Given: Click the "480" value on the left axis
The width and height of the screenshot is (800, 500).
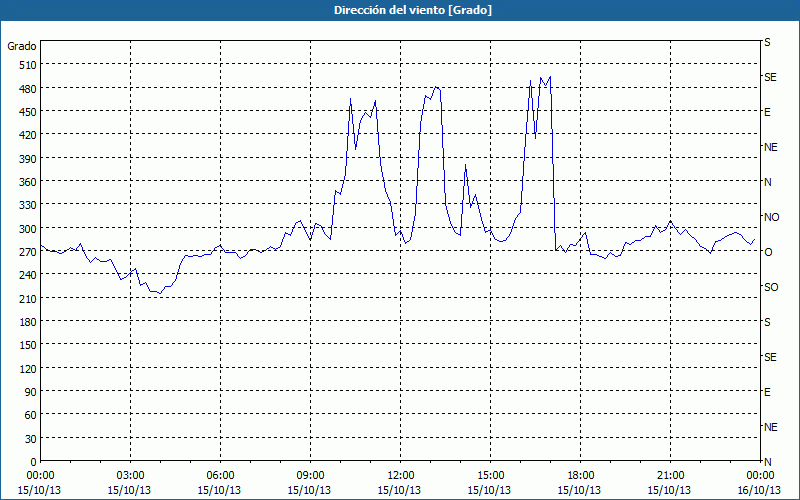Looking at the screenshot, I should pyautogui.click(x=28, y=88).
